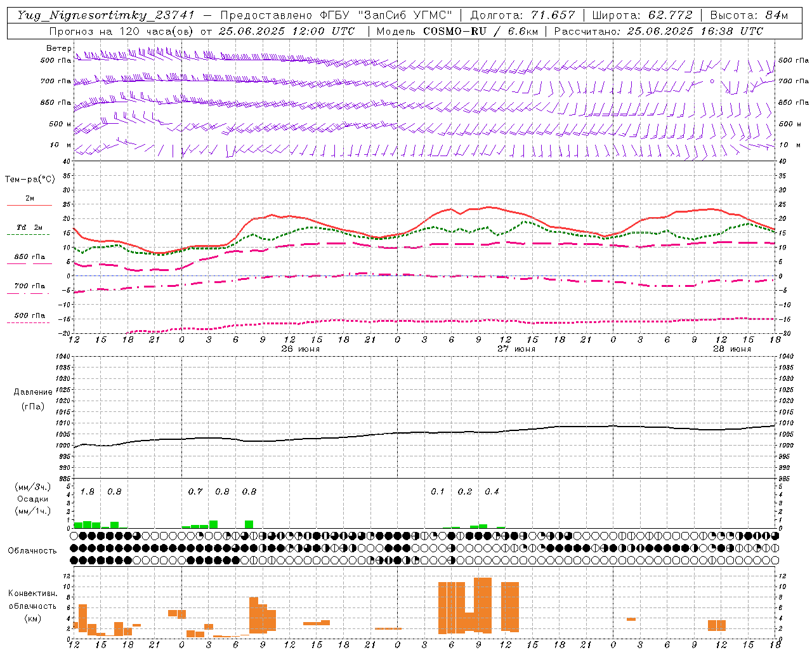812x650 pixels.
Task: Select the 27 июня date label
Action: [516, 349]
